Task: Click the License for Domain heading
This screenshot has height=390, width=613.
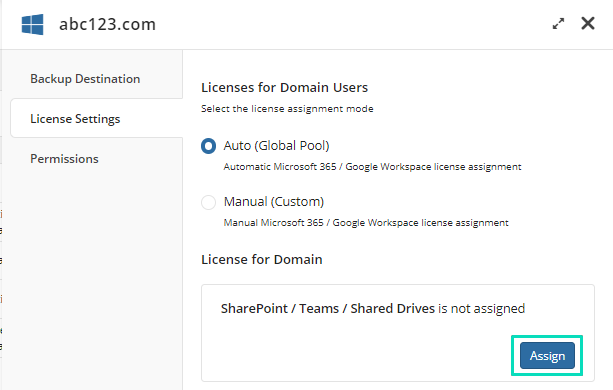Action: 262,259
